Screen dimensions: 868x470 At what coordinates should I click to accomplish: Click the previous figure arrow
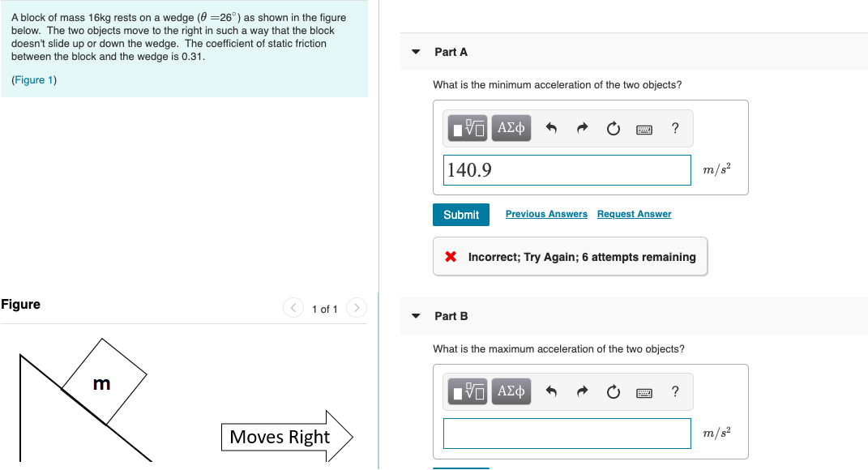[x=293, y=308]
